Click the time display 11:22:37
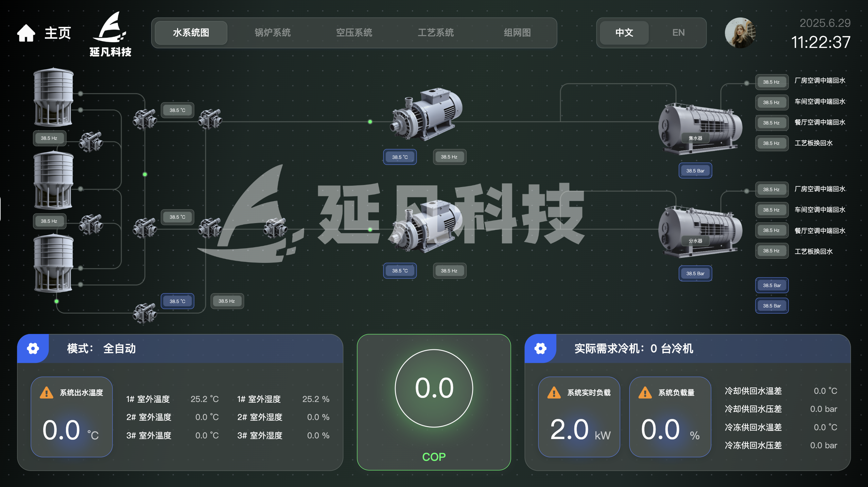This screenshot has height=487, width=868. (821, 43)
